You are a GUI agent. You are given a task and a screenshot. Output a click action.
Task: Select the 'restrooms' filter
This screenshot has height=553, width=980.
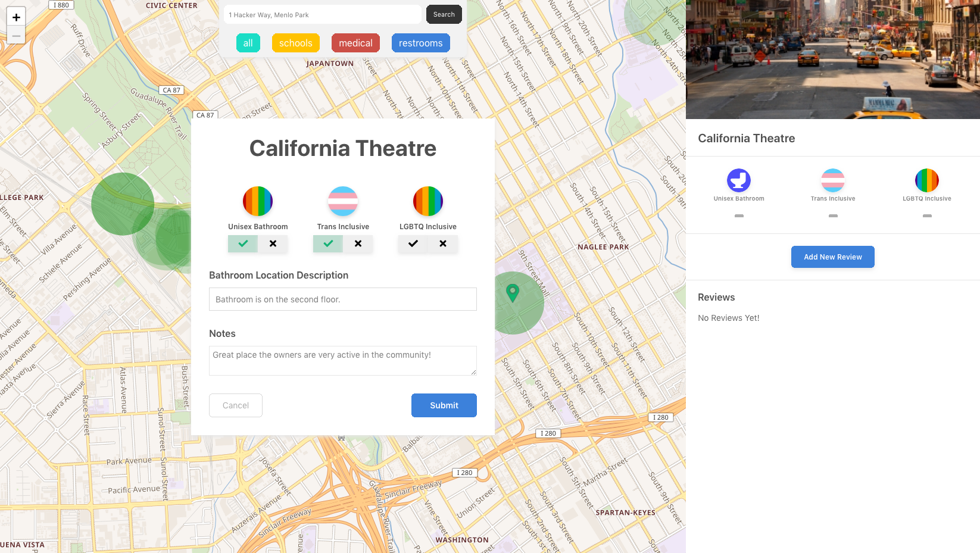421,43
